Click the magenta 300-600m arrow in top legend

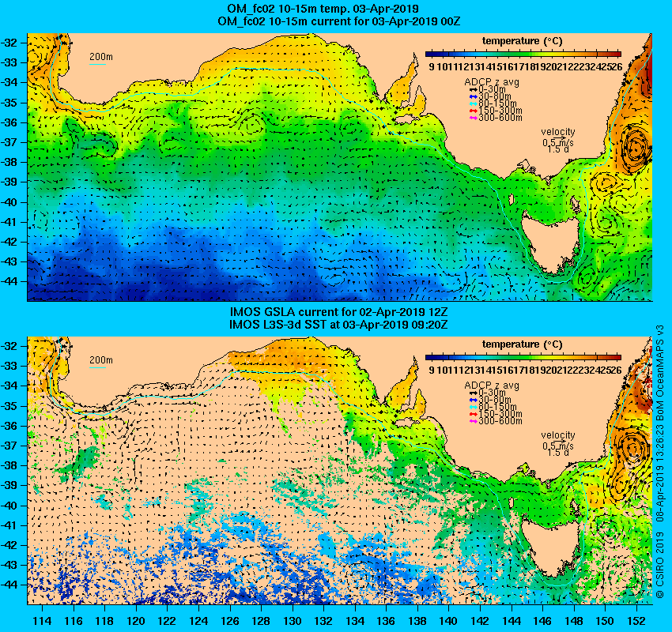click(473, 118)
